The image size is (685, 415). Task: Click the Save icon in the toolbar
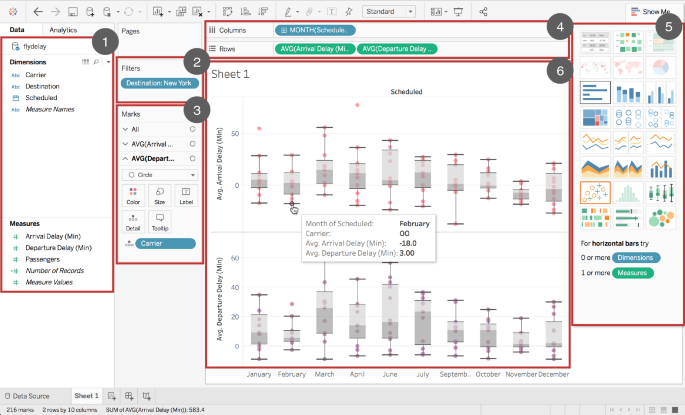[x=73, y=12]
